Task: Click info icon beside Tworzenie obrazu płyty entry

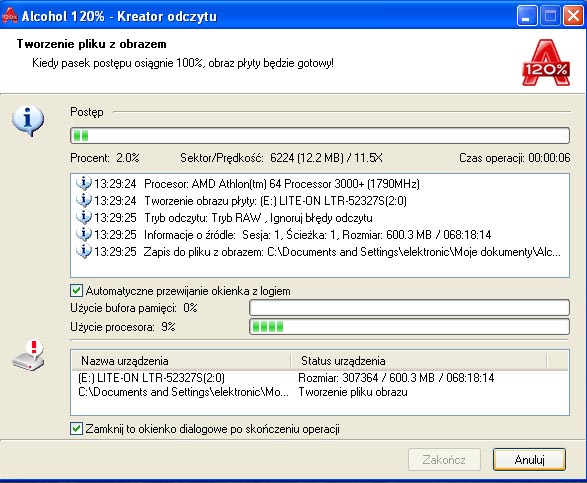Action: [x=83, y=200]
